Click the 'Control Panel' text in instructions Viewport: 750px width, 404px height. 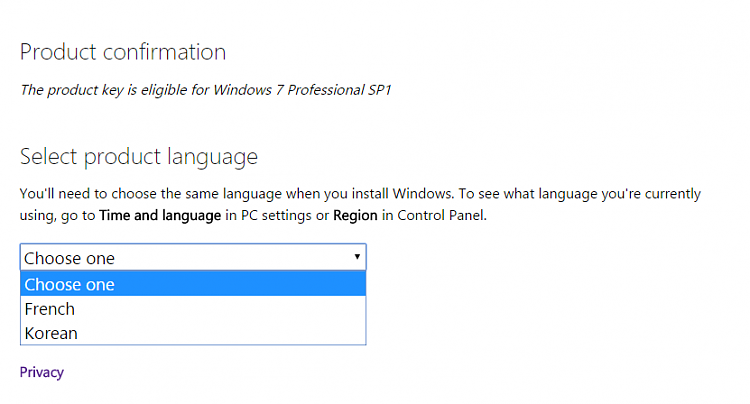(441, 216)
